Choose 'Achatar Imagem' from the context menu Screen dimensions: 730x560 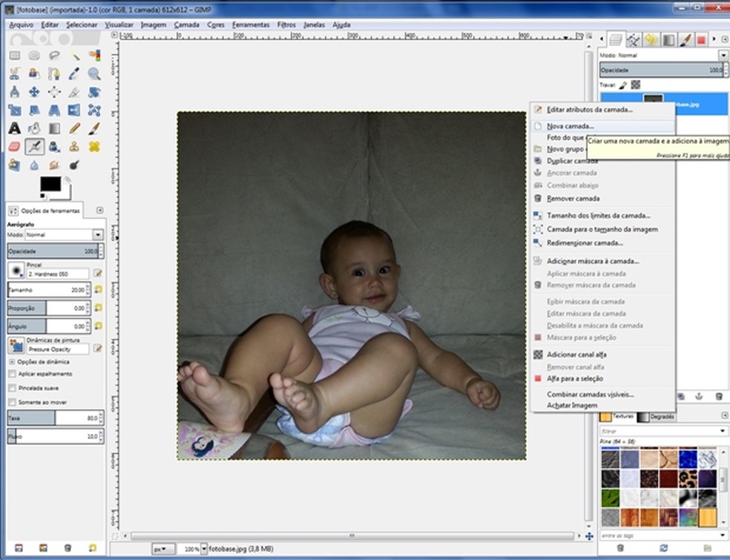pyautogui.click(x=571, y=405)
